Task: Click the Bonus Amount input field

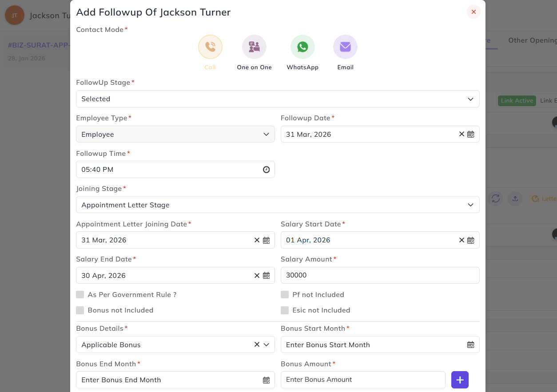Action: tap(363, 380)
